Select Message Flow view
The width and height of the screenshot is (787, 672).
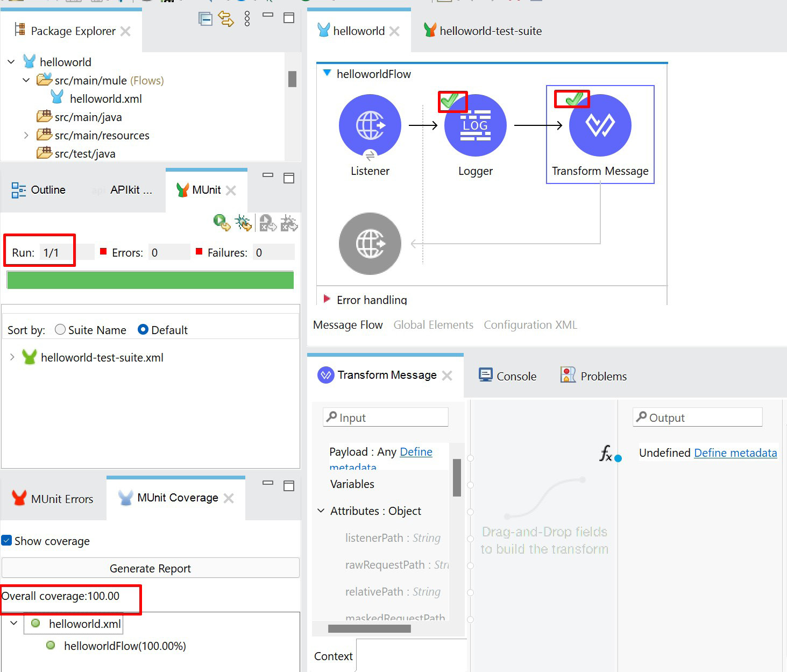[x=348, y=325]
